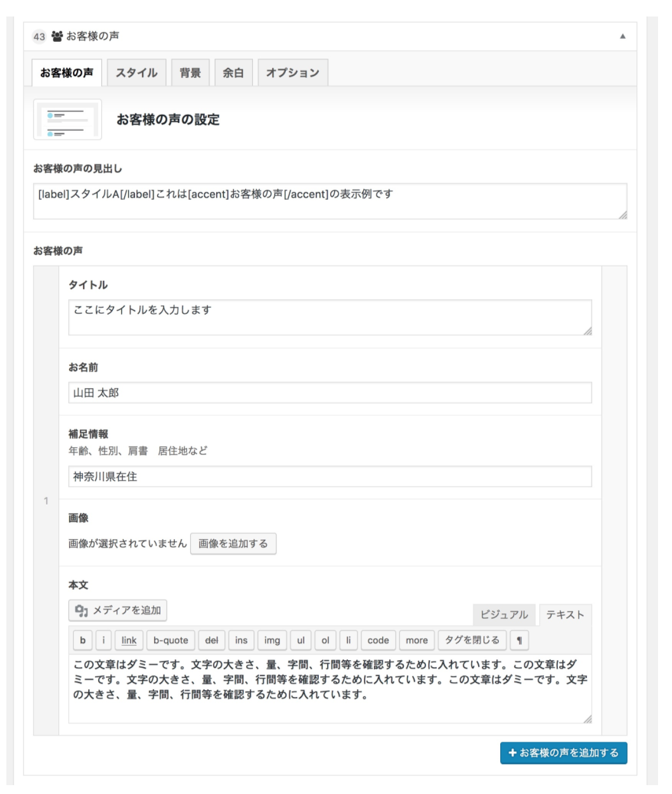
Task: Open the 背景 tab
Action: pyautogui.click(x=190, y=73)
